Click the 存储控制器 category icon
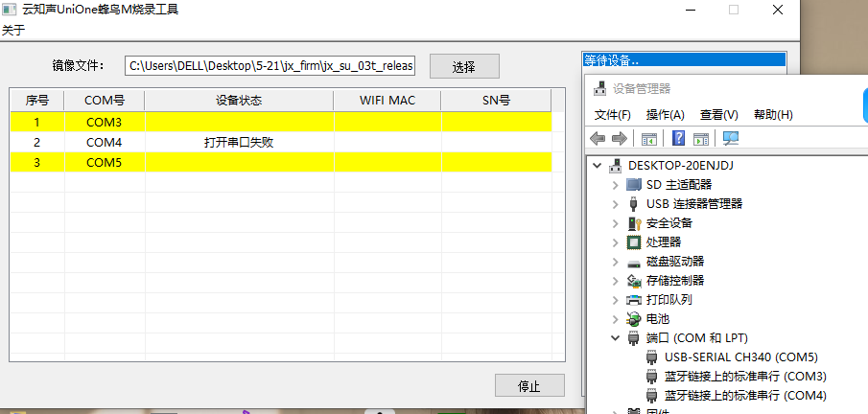 point(633,281)
